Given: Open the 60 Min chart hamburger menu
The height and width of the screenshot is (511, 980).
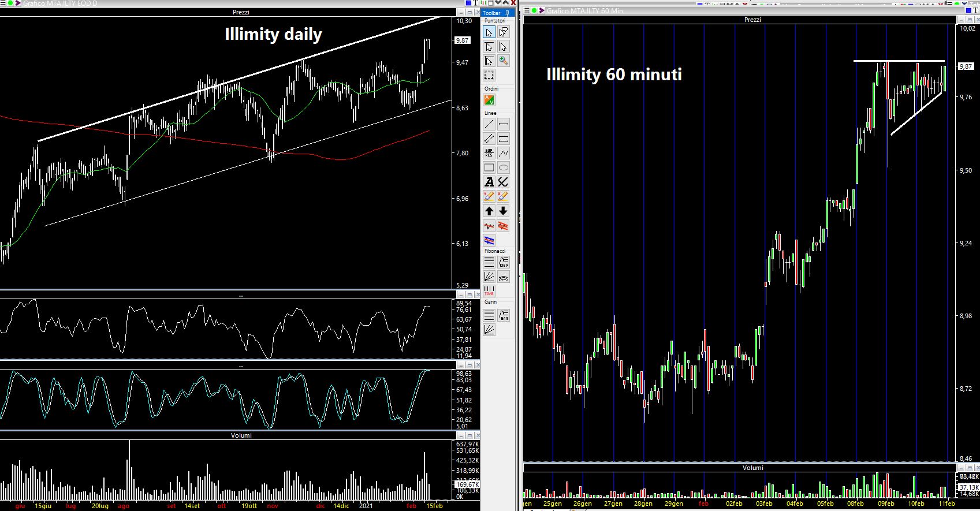Looking at the screenshot, I should click(x=526, y=10).
